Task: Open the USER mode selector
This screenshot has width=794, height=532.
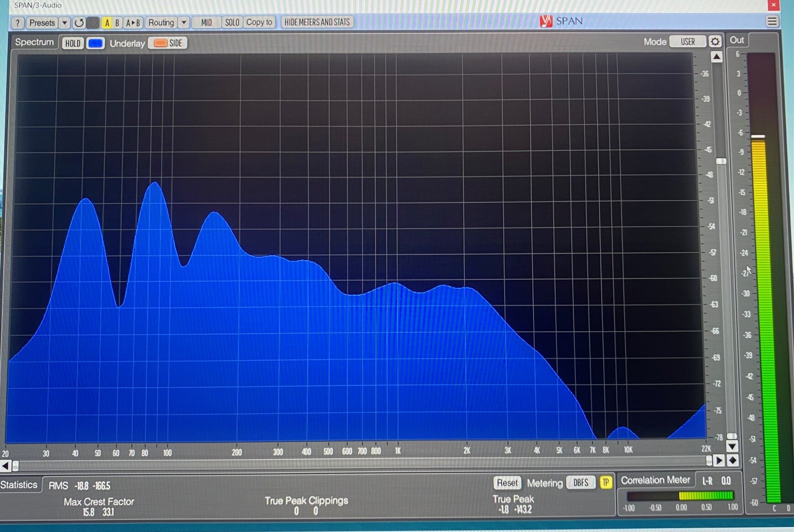Action: pos(688,42)
